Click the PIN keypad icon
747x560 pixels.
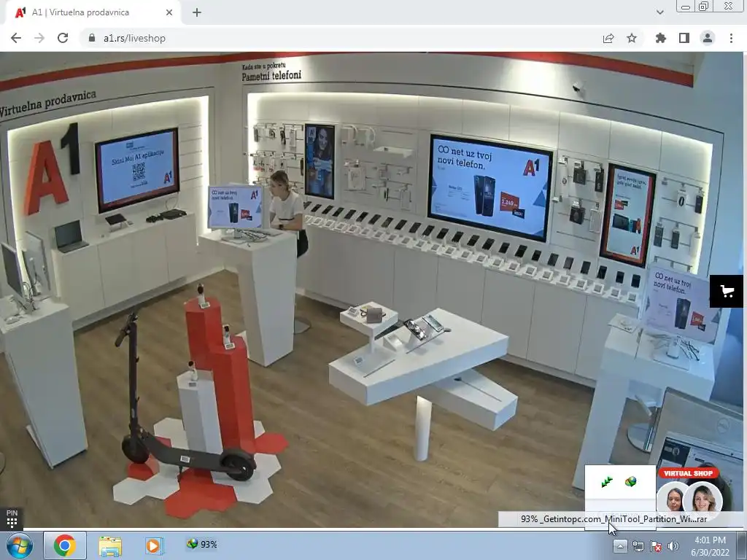12,518
